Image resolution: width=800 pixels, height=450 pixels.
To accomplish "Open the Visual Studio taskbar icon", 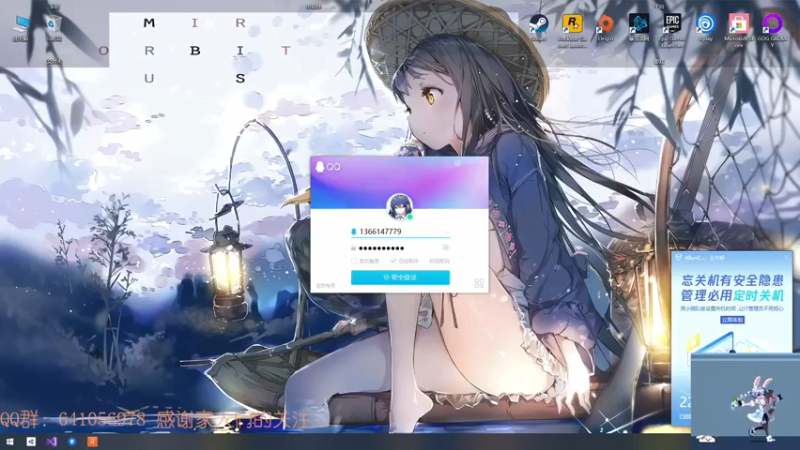I will tap(51, 442).
